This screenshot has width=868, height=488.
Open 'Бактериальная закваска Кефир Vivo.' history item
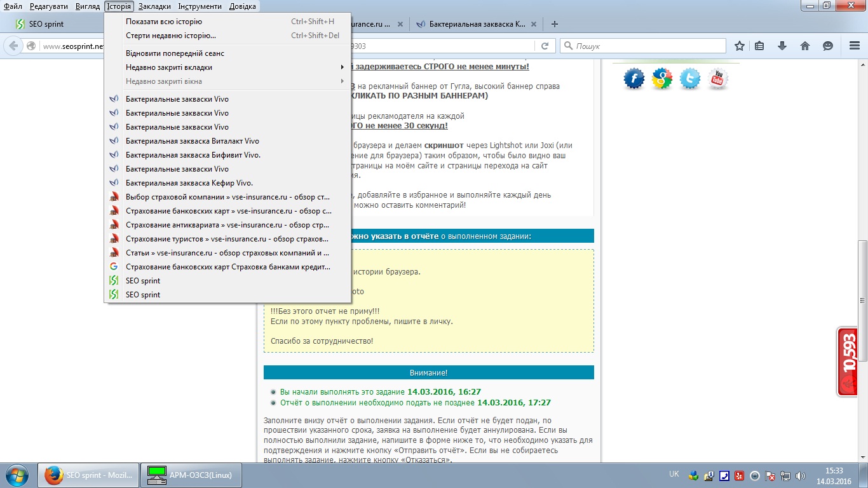[x=189, y=183]
